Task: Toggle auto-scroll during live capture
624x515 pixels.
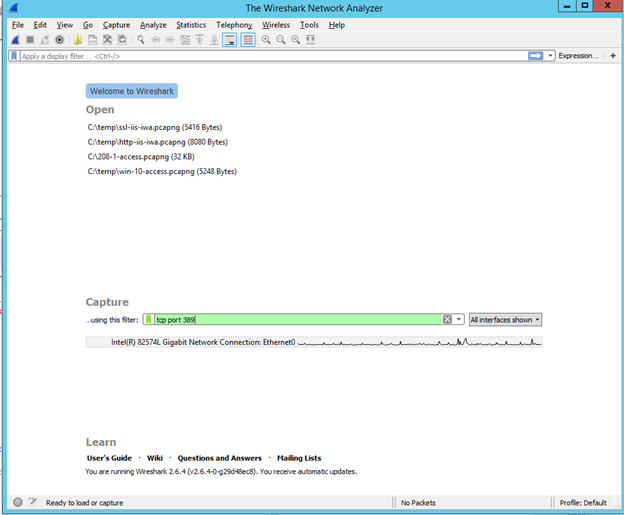Action: [x=230, y=40]
